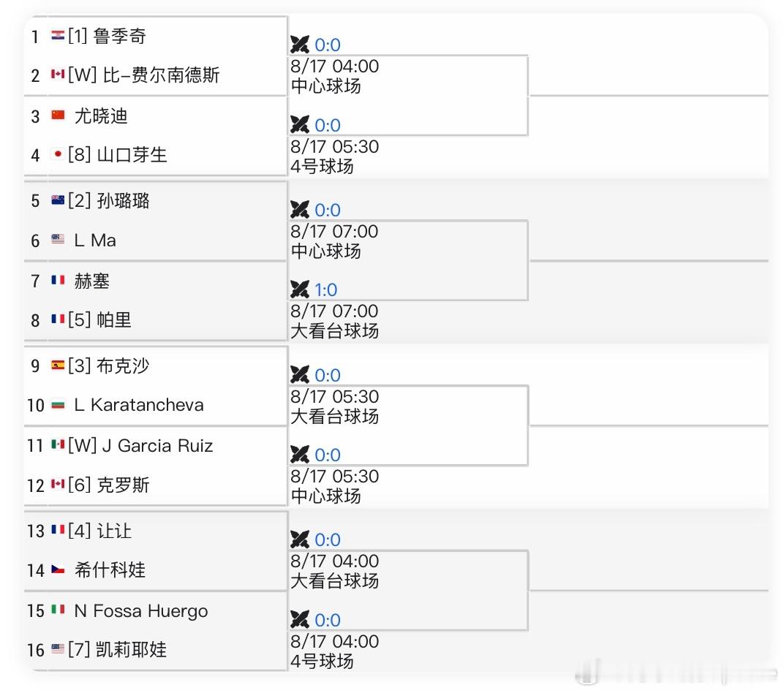784x693 pixels.
Task: Click match icon next to 1:0 score
Action: [300, 289]
